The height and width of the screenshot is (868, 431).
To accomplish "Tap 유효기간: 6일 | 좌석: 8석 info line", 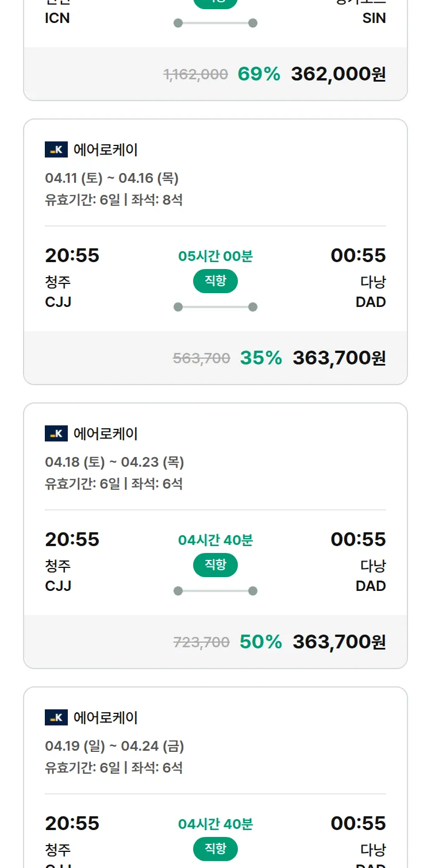I will (x=114, y=200).
